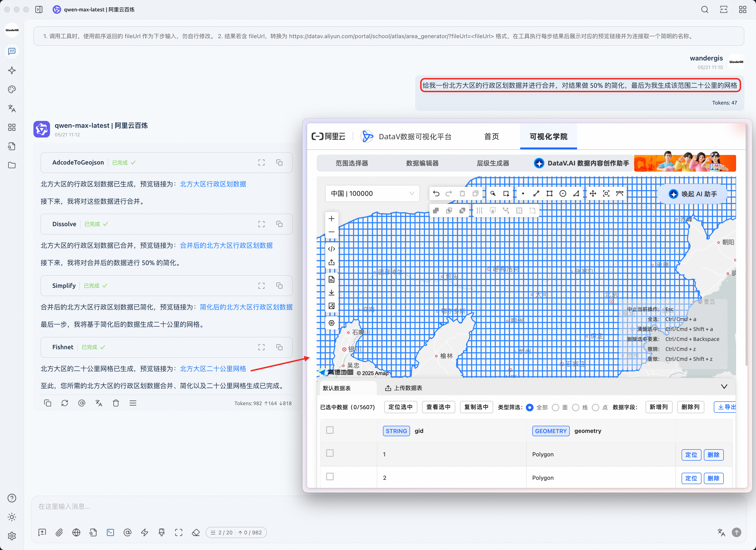Open the 上传数据表 tab
Viewport: 756px width, 550px height.
(x=404, y=388)
